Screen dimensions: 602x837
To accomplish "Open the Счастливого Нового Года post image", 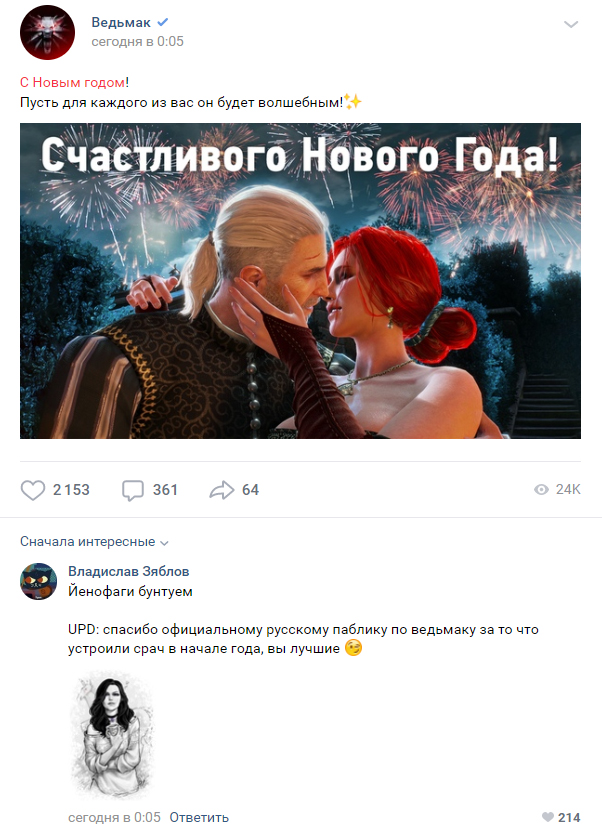I will point(300,281).
